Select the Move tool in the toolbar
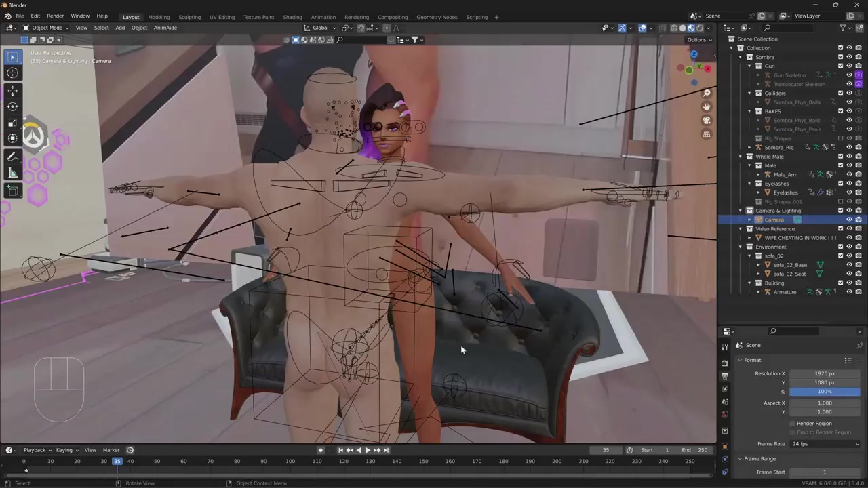Viewport: 868px width, 488px height. click(x=12, y=90)
